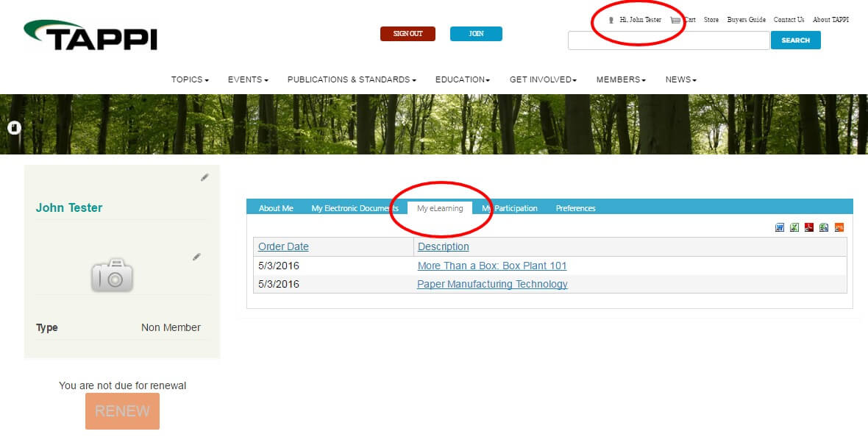
Task: Open the Preferences tab
Action: click(x=575, y=208)
